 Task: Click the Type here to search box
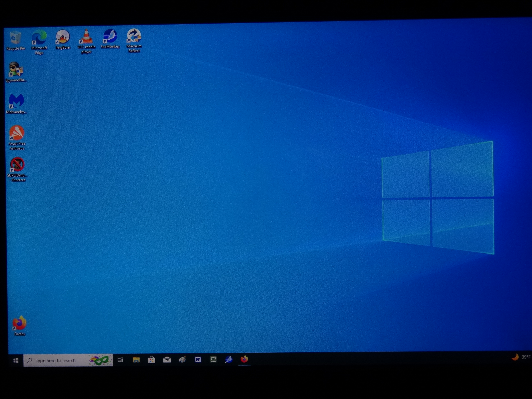coord(68,360)
